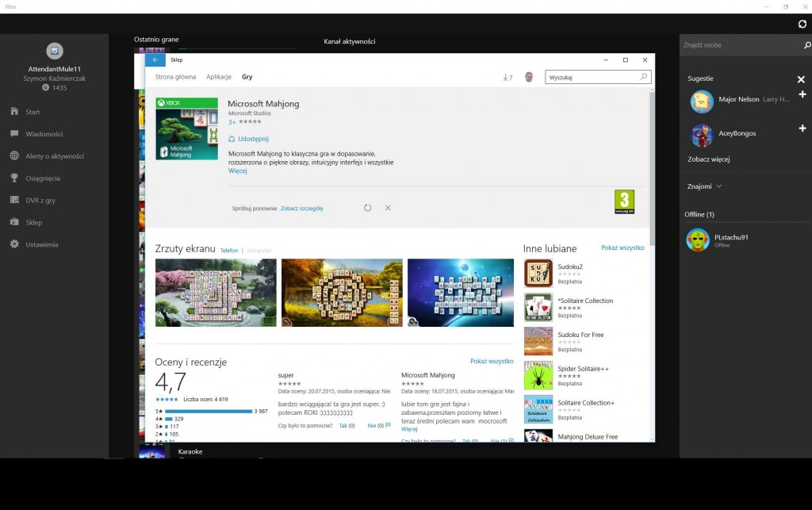
Task: Open Sudoku For Free app icon
Action: [x=538, y=341]
